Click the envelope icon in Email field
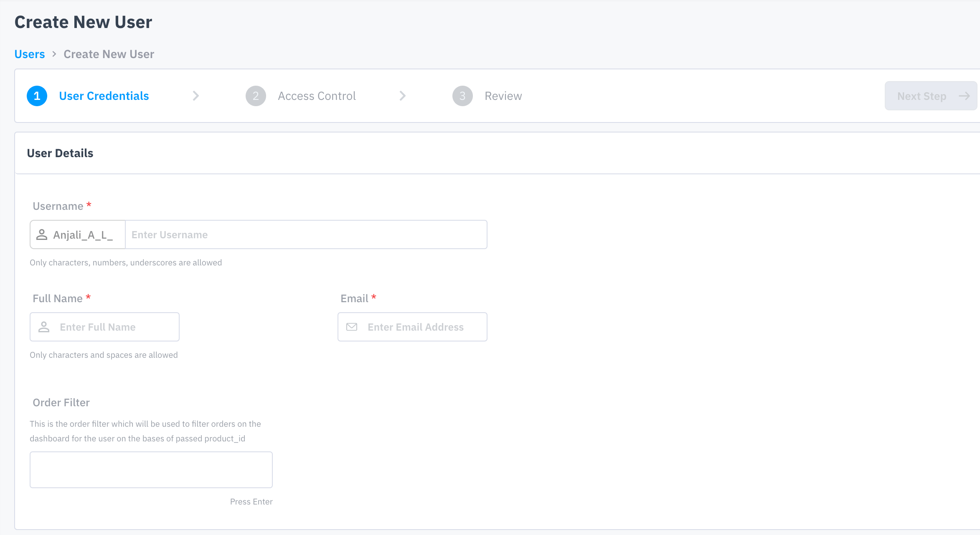Viewport: 980px width, 535px height. click(352, 327)
